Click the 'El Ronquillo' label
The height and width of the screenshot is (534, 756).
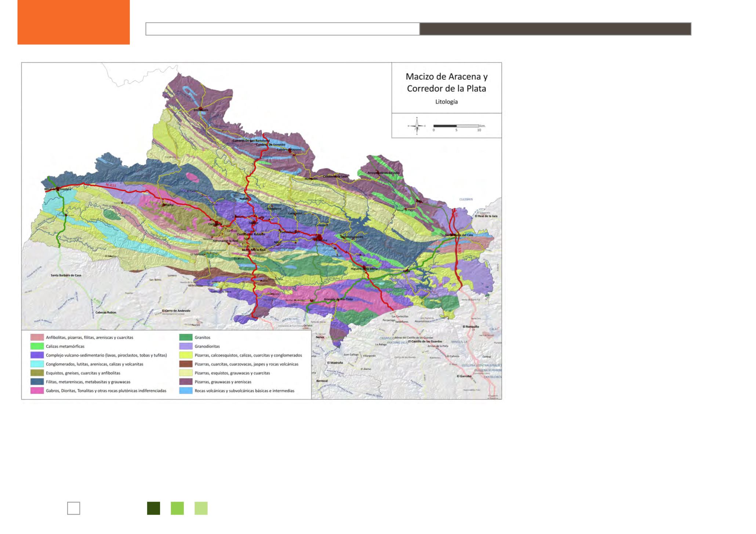coord(471,326)
